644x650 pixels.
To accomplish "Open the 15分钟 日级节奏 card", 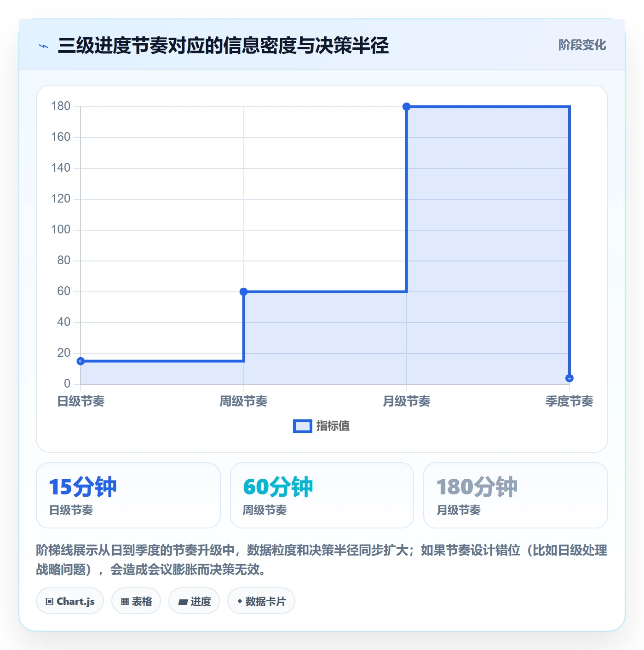I will pos(128,495).
